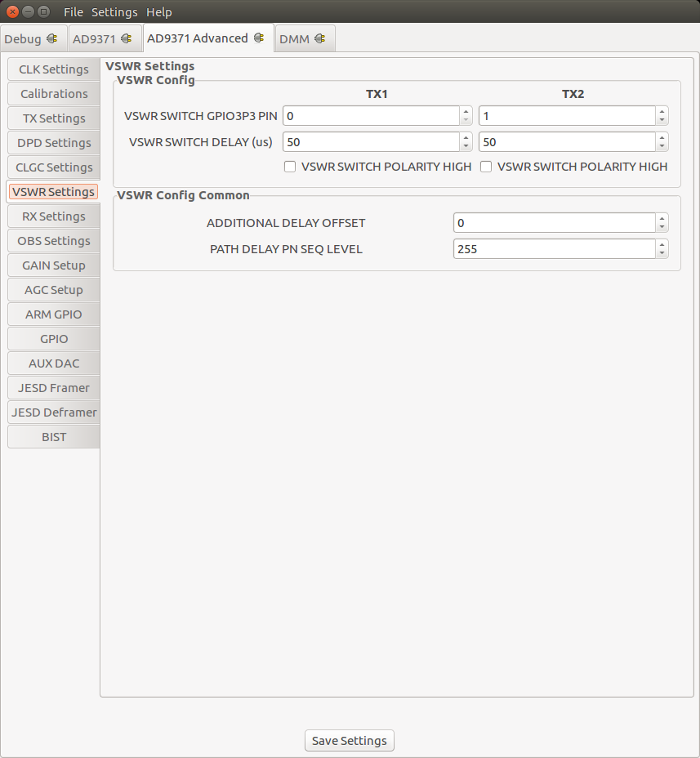Switch to the DMM tab
This screenshot has height=758, width=700.
click(296, 38)
